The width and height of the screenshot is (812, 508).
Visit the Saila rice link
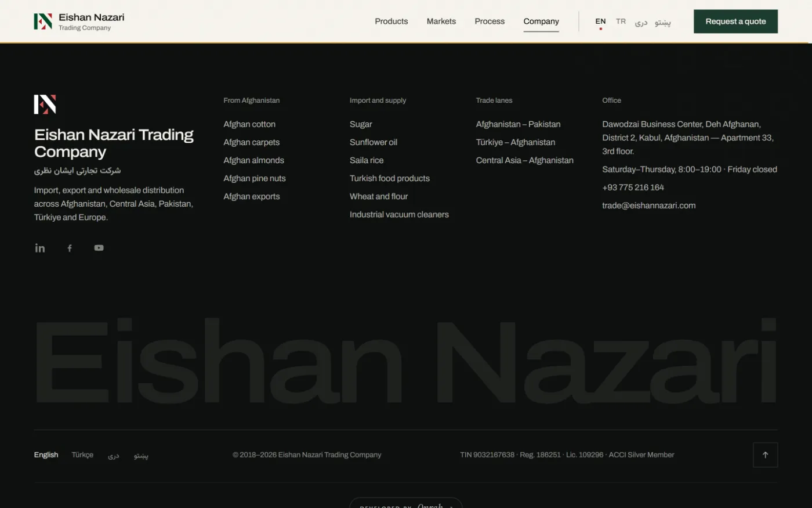[367, 160]
